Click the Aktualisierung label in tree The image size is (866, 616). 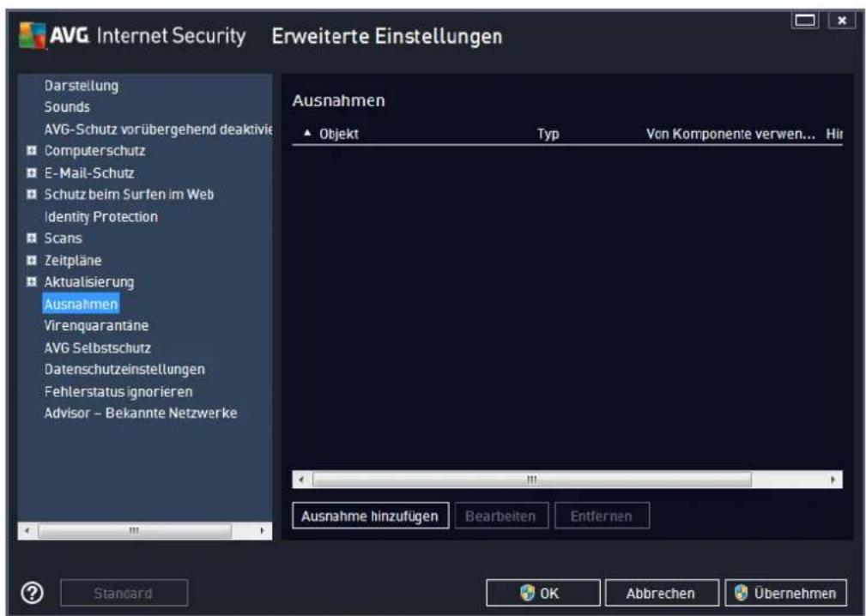pyautogui.click(x=89, y=282)
